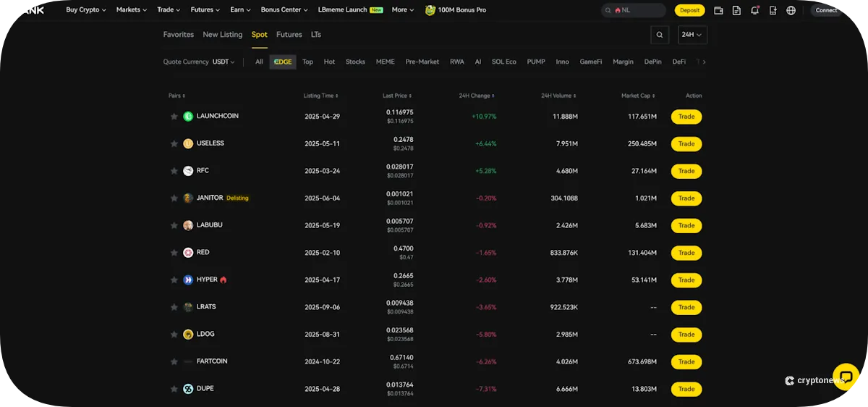Open the wallet icon in header
The image size is (868, 407).
[x=718, y=11]
